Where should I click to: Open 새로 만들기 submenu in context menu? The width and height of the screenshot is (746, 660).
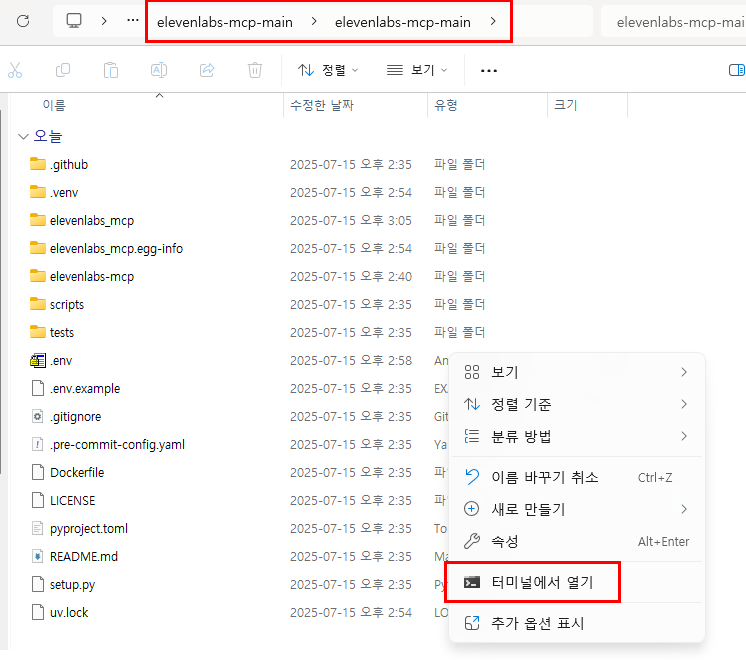coord(577,509)
